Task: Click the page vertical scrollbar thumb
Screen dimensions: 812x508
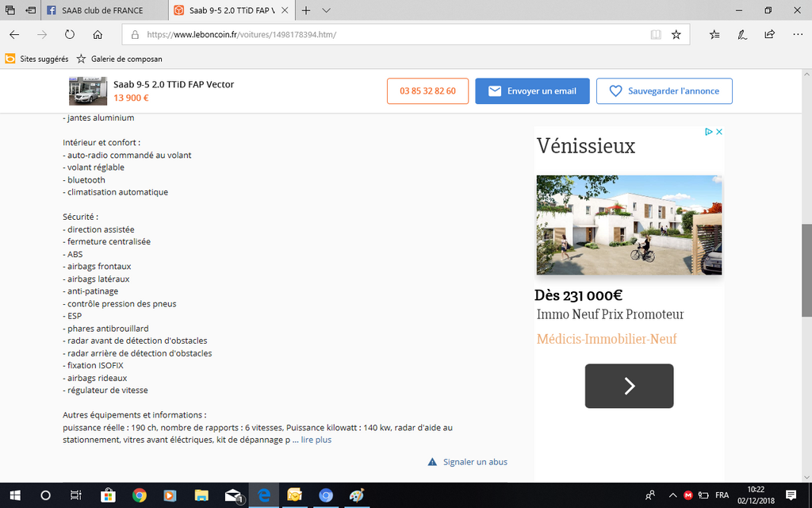Action: [x=806, y=270]
